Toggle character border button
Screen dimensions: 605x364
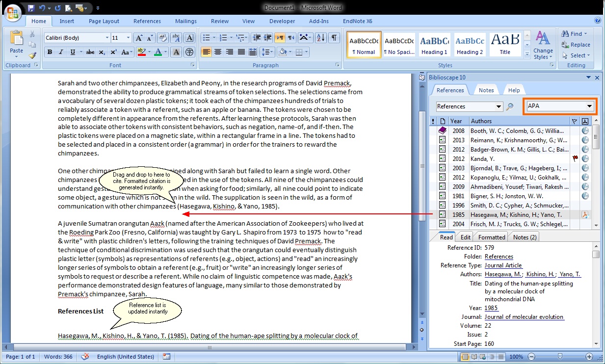pyautogui.click(x=189, y=38)
